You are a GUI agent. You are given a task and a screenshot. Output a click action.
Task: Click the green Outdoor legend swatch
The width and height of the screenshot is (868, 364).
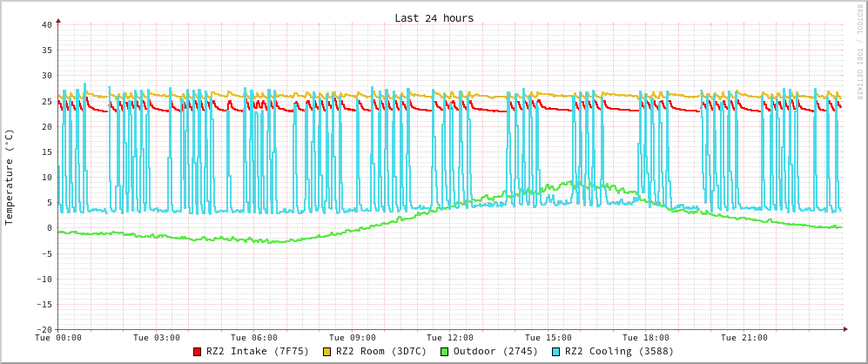(444, 352)
